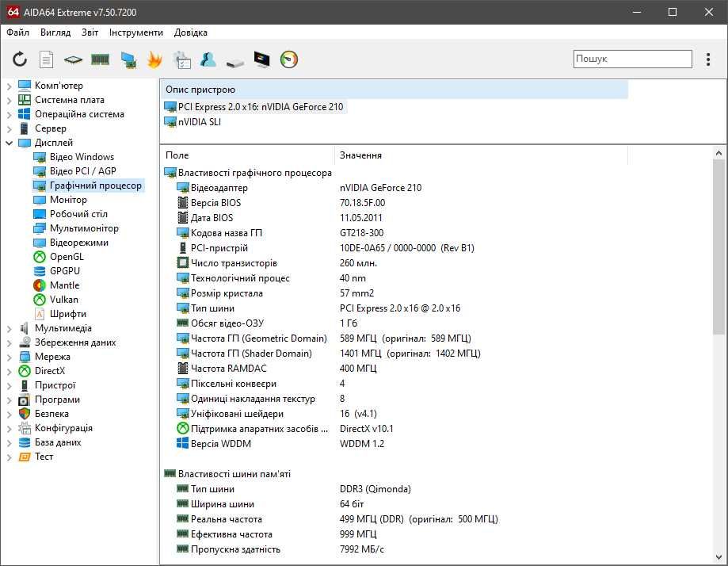Expand the Мультимедіа tree node

(10, 328)
